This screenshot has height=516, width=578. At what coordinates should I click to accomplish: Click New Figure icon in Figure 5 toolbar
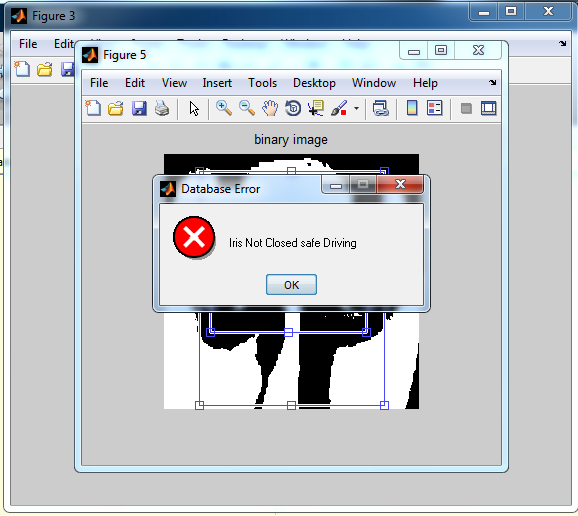coord(93,108)
